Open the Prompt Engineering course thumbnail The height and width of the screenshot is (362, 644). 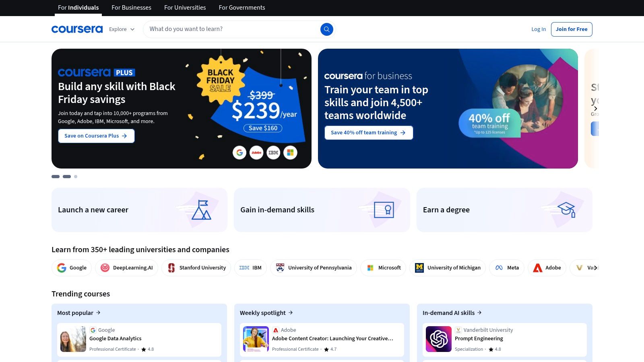pos(438,339)
